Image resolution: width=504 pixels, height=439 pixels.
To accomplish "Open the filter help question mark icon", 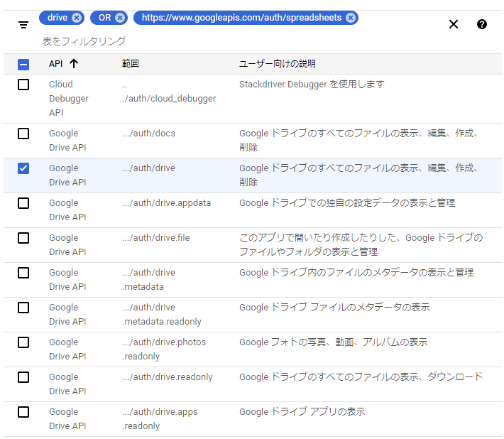I will click(x=482, y=24).
